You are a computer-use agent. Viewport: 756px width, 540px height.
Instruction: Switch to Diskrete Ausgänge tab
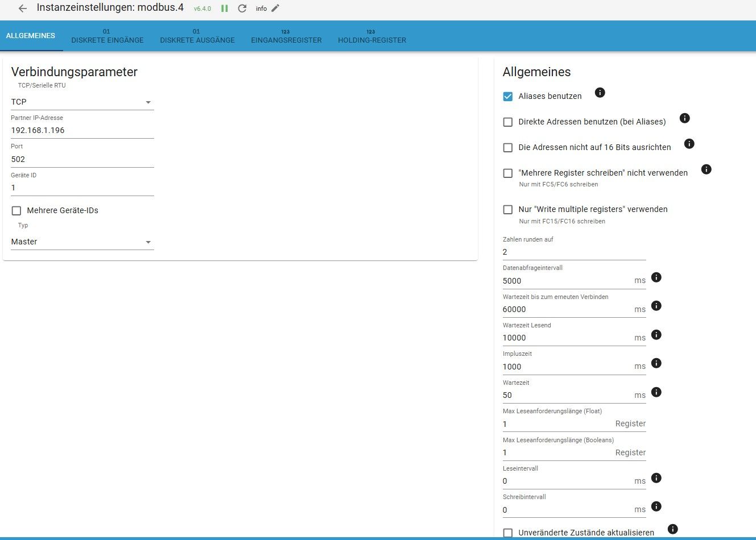click(197, 36)
